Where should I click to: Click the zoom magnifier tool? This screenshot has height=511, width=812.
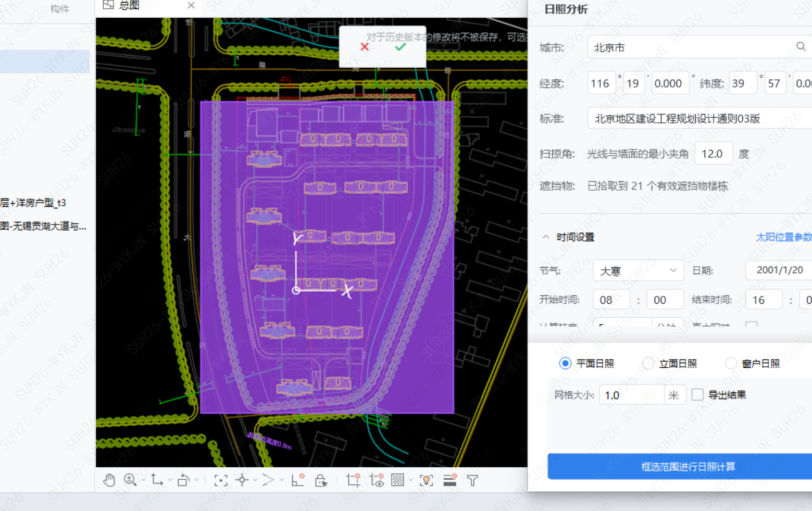130,480
